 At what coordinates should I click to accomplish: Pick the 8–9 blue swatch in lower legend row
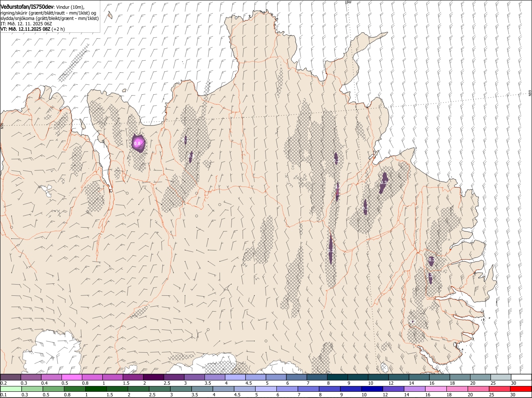pos(330,389)
